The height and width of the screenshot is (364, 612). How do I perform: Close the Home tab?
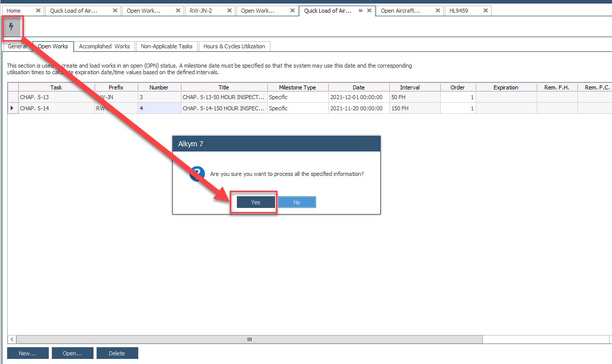coord(38,11)
